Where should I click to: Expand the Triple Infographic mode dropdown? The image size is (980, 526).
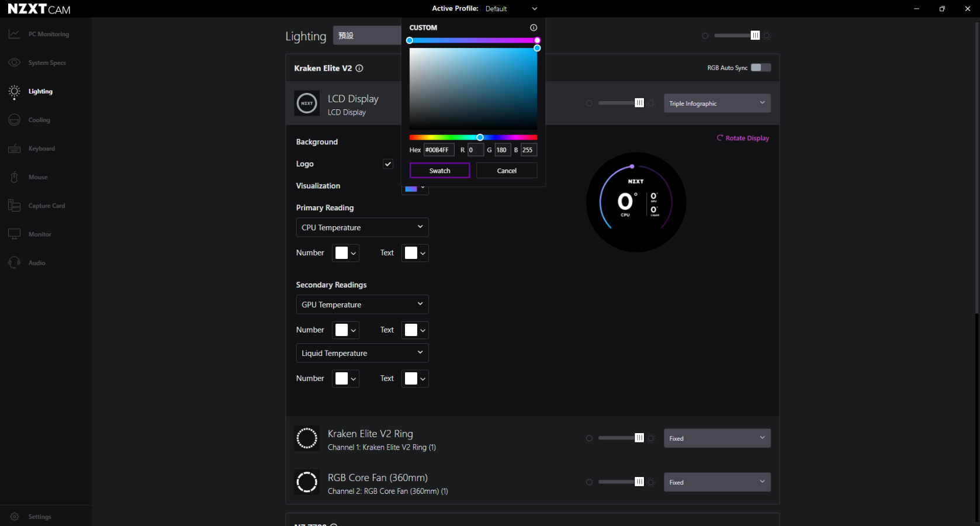click(x=716, y=103)
